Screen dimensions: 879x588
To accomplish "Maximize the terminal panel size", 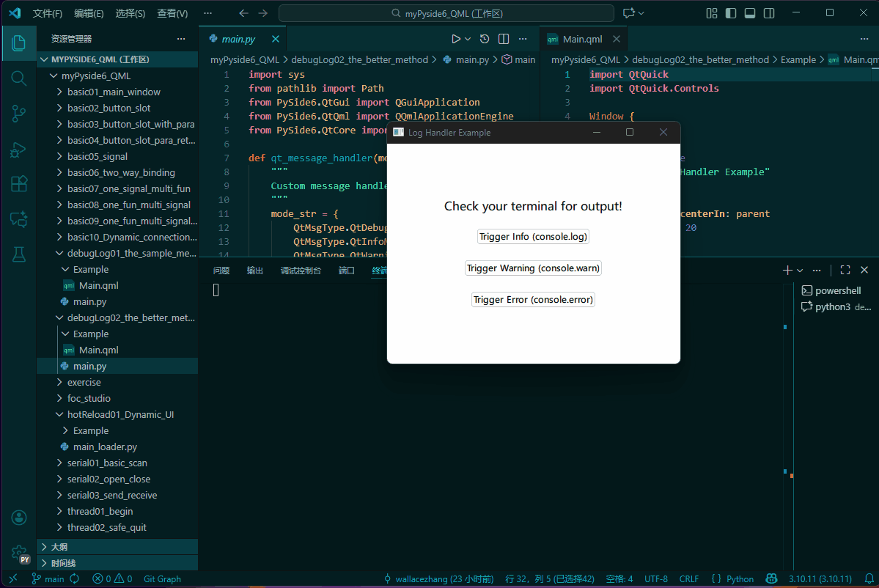I will pos(845,271).
